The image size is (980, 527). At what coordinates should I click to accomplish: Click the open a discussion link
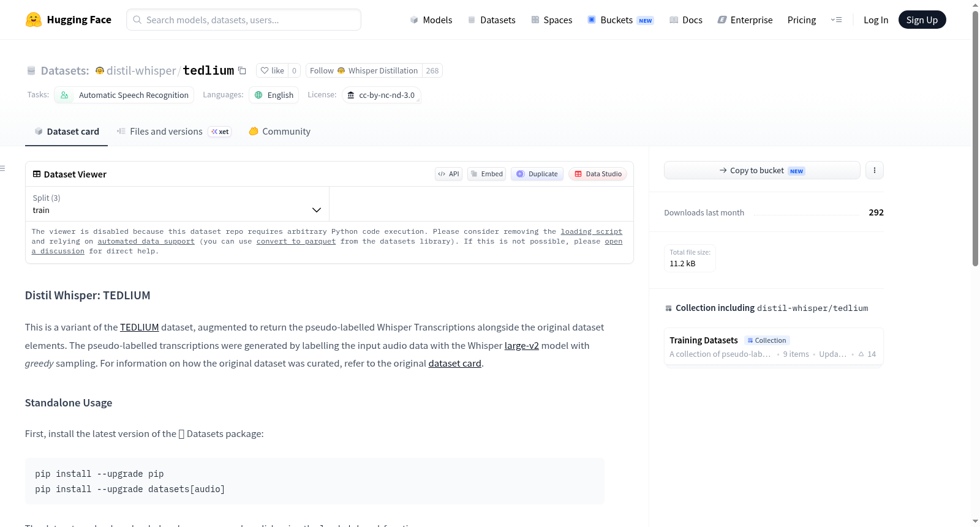coord(58,252)
